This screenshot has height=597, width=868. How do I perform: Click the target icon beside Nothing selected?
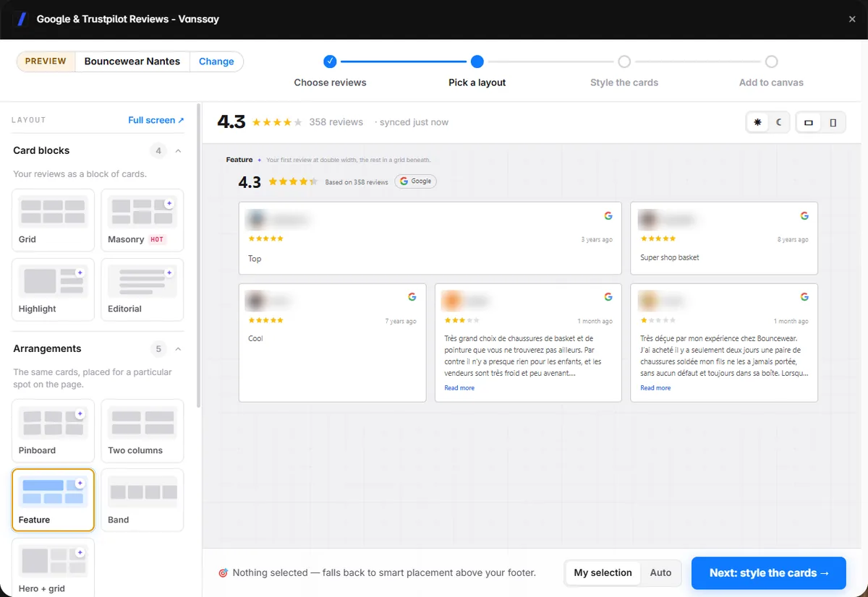[223, 573]
